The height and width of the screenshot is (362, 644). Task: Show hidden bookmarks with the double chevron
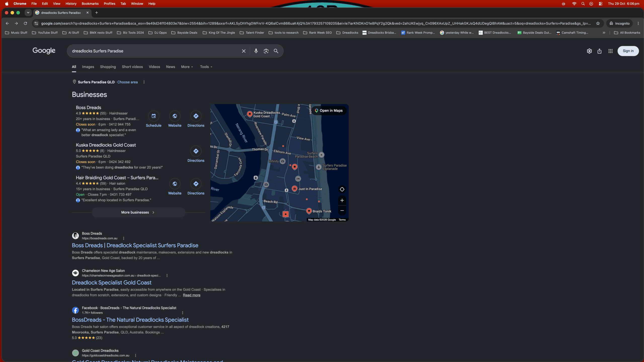[x=604, y=33]
